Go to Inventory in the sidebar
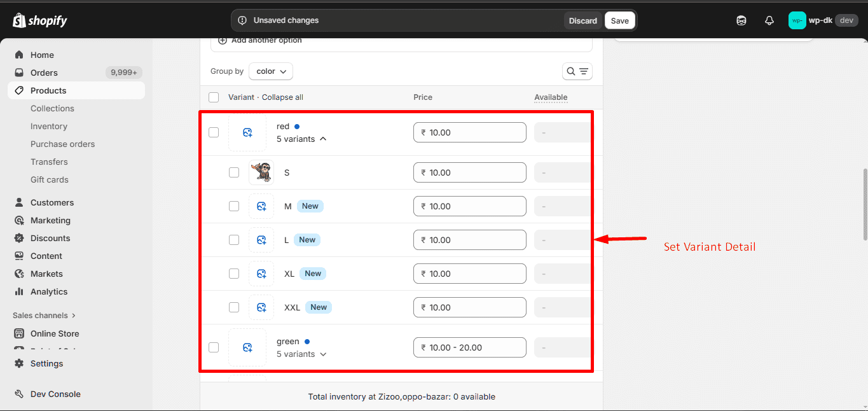This screenshot has height=411, width=868. pyautogui.click(x=49, y=126)
